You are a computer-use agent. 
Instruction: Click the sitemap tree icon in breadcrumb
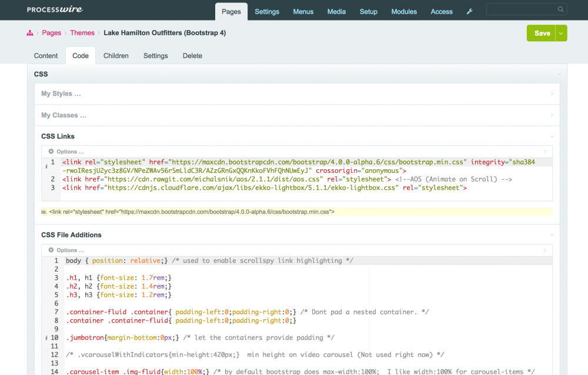pyautogui.click(x=30, y=34)
